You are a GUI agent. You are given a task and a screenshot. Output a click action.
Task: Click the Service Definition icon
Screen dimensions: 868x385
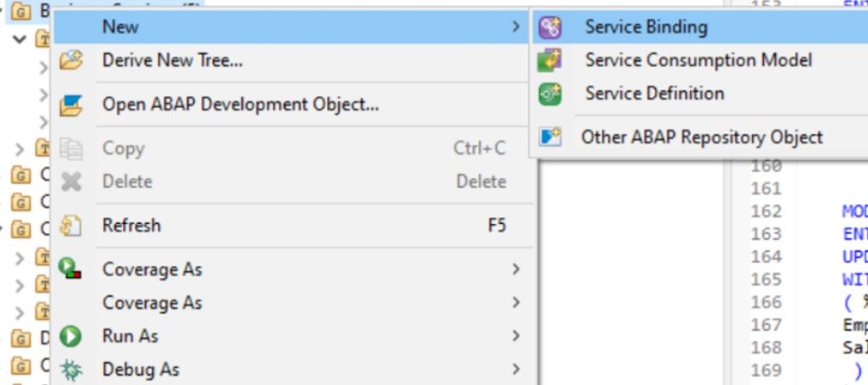pos(550,93)
